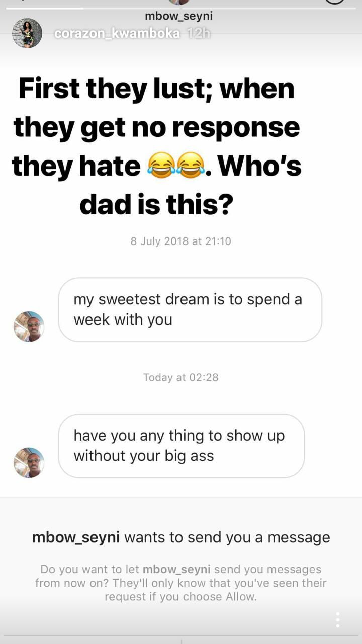Tap corazon_kwamboka's story profile picture
This screenshot has width=362, height=644.
27,33
